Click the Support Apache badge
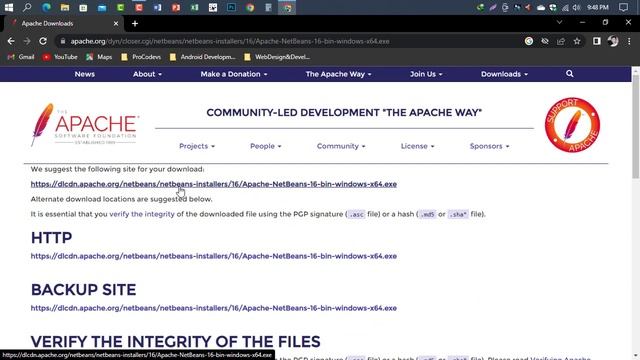This screenshot has width=640, height=360. pos(572,125)
